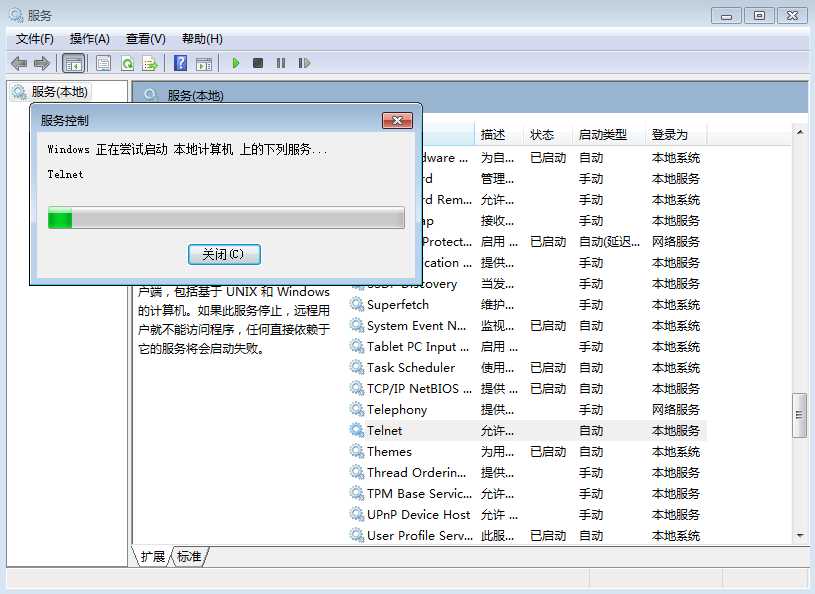Start the service with the green play icon
The width and height of the screenshot is (815, 594).
pyautogui.click(x=235, y=63)
